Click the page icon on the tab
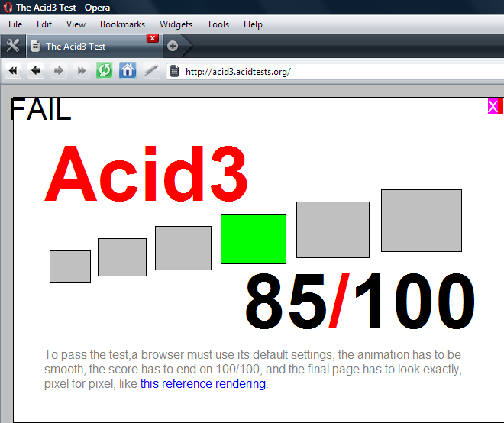Image resolution: width=504 pixels, height=423 pixels. (x=35, y=46)
